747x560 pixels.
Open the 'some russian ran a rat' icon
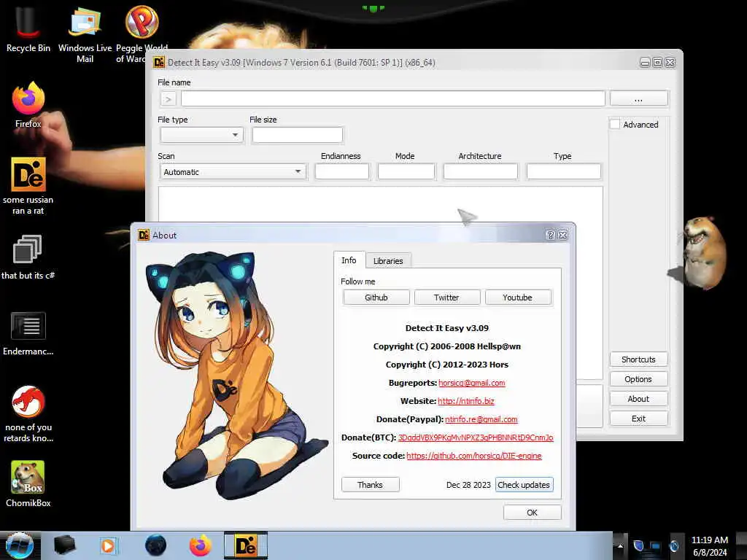pyautogui.click(x=28, y=186)
